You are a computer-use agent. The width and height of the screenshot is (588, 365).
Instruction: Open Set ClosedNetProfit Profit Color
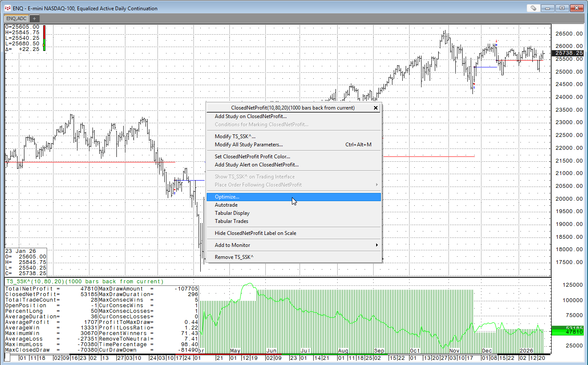tap(252, 157)
